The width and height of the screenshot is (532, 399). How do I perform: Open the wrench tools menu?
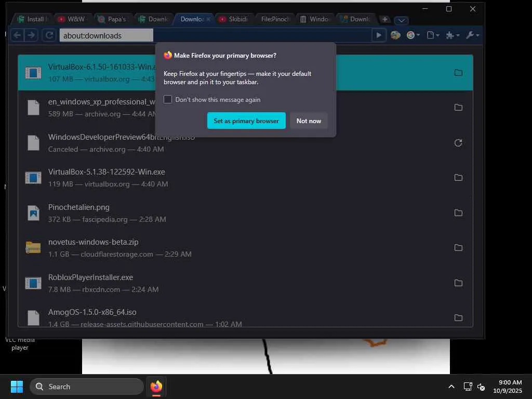(473, 35)
